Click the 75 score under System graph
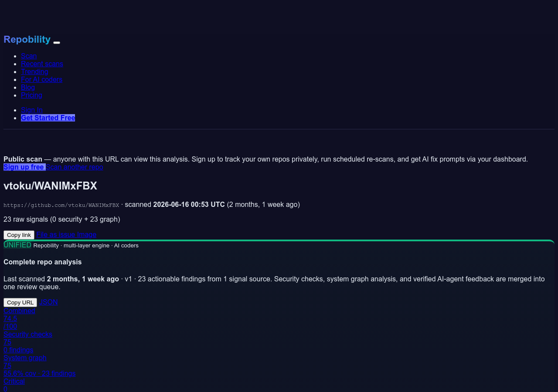558x392 pixels. 7,365
